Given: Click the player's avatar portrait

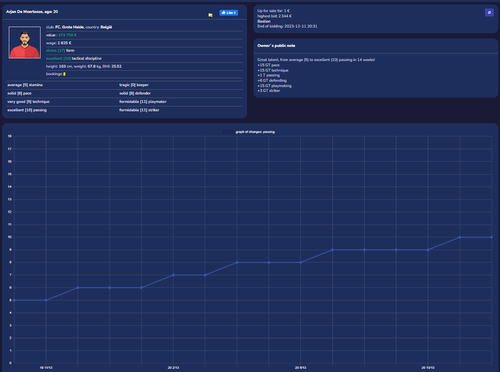Looking at the screenshot, I should tap(25, 43).
